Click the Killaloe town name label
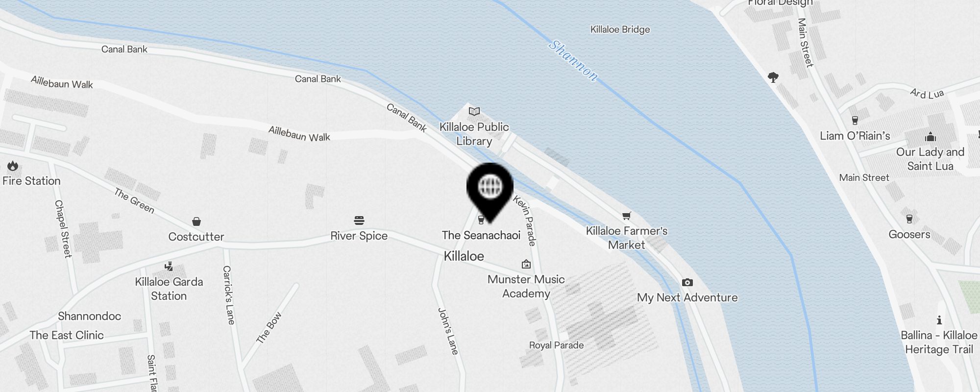980x392 pixels. click(464, 256)
